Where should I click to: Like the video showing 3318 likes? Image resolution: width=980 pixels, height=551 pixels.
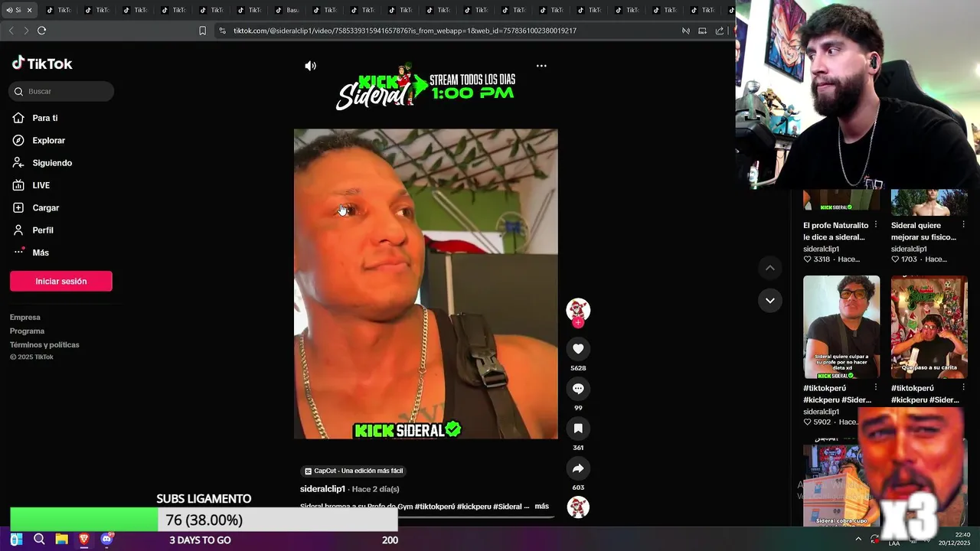tap(807, 259)
